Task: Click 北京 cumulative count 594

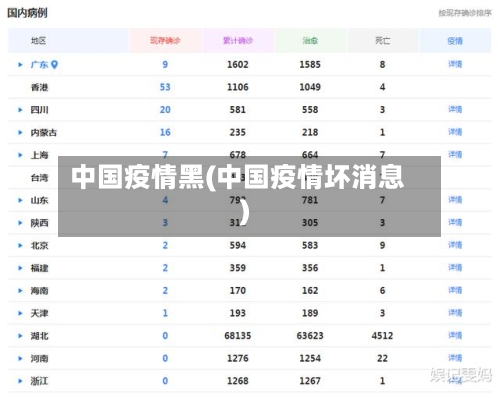Action: (238, 245)
